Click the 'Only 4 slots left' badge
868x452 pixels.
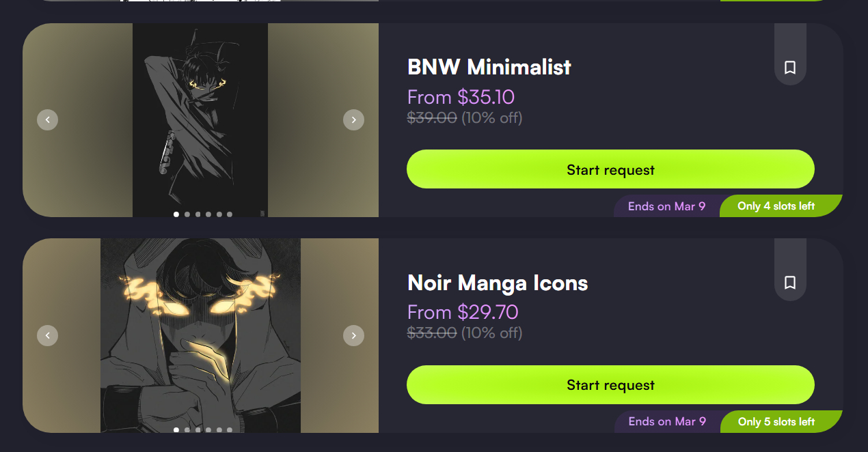(x=776, y=206)
